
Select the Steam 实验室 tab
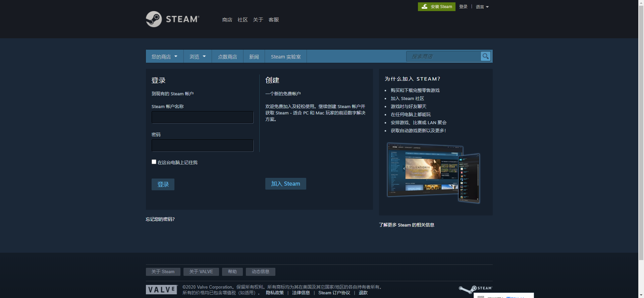[x=286, y=56]
